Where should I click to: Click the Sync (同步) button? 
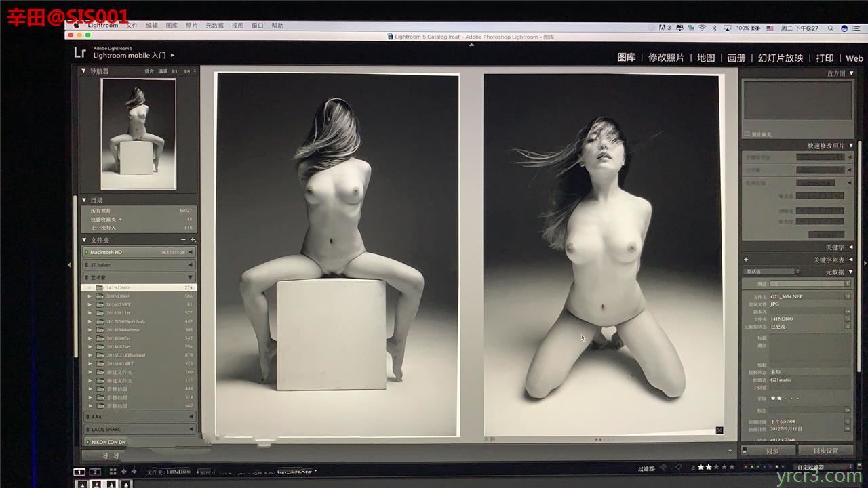pyautogui.click(x=772, y=451)
